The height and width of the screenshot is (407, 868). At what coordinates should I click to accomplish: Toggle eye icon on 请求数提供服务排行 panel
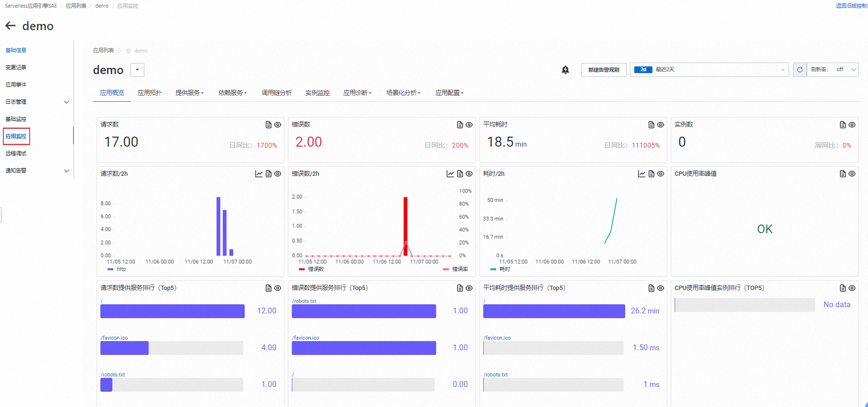(x=278, y=288)
